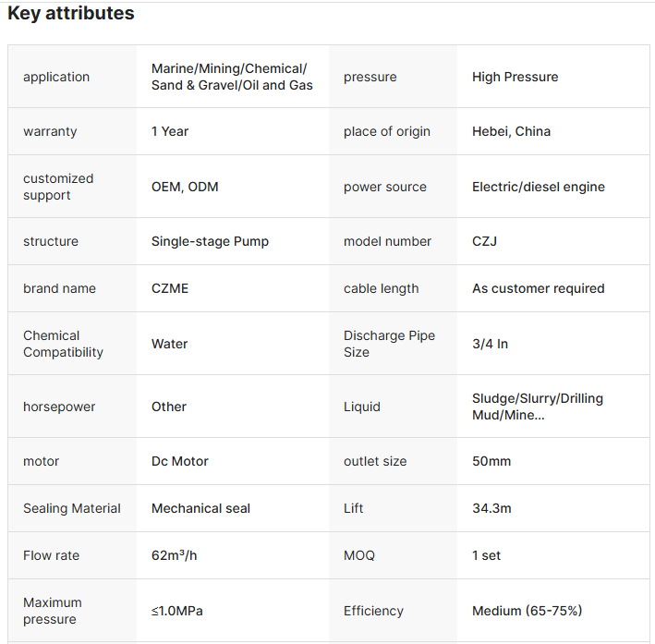Click the Single-stage Pump value
Screen dimensions: 655x644
click(210, 241)
